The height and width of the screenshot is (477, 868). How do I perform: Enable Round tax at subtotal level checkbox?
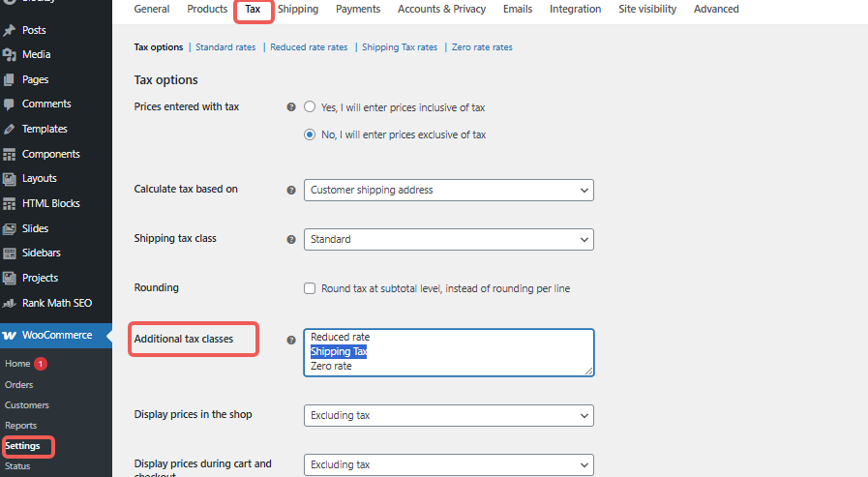[x=310, y=288]
